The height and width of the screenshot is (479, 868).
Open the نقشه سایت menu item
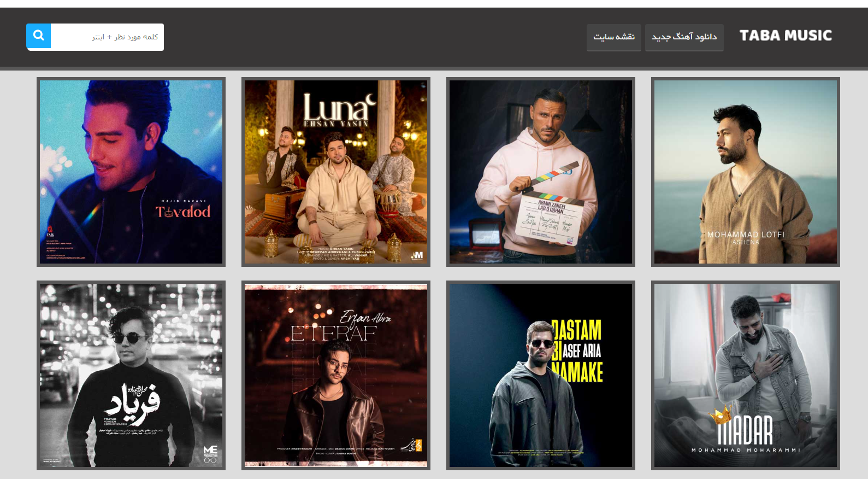(x=613, y=37)
